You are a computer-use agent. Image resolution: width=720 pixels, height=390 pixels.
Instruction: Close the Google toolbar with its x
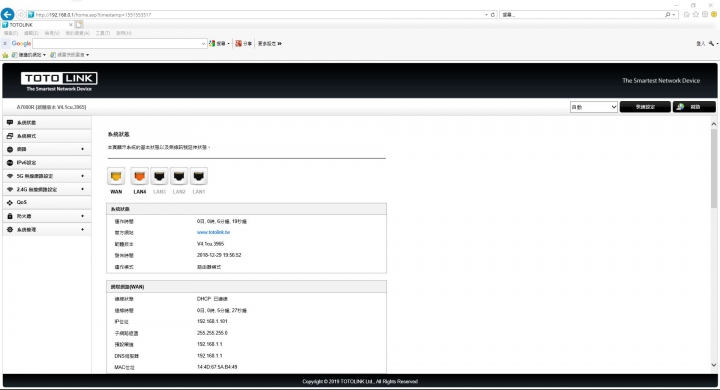pyautogui.click(x=5, y=43)
